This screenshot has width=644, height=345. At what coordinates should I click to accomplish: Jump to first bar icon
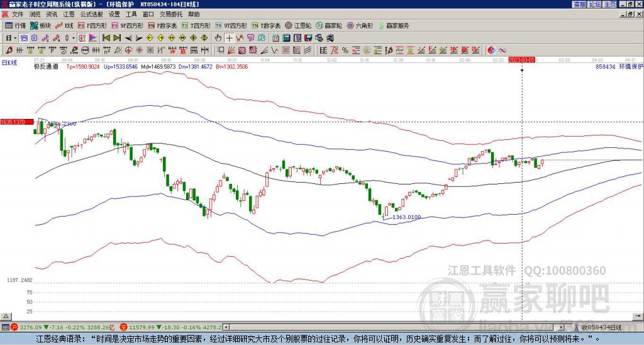106,38
